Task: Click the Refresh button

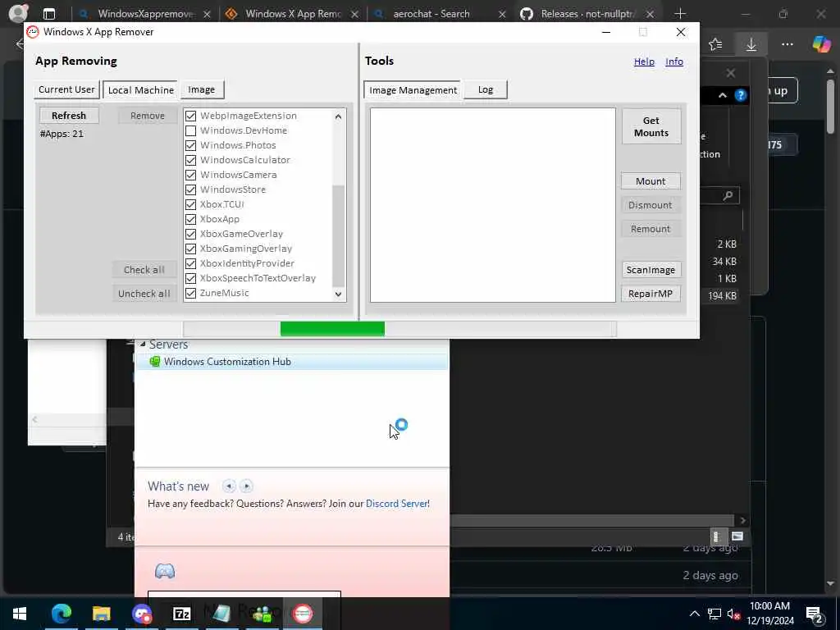Action: (x=69, y=116)
